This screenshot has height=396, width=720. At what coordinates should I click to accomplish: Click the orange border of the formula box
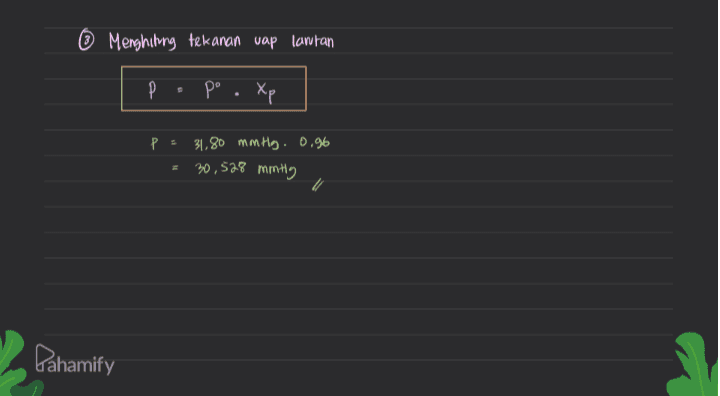(x=214, y=67)
